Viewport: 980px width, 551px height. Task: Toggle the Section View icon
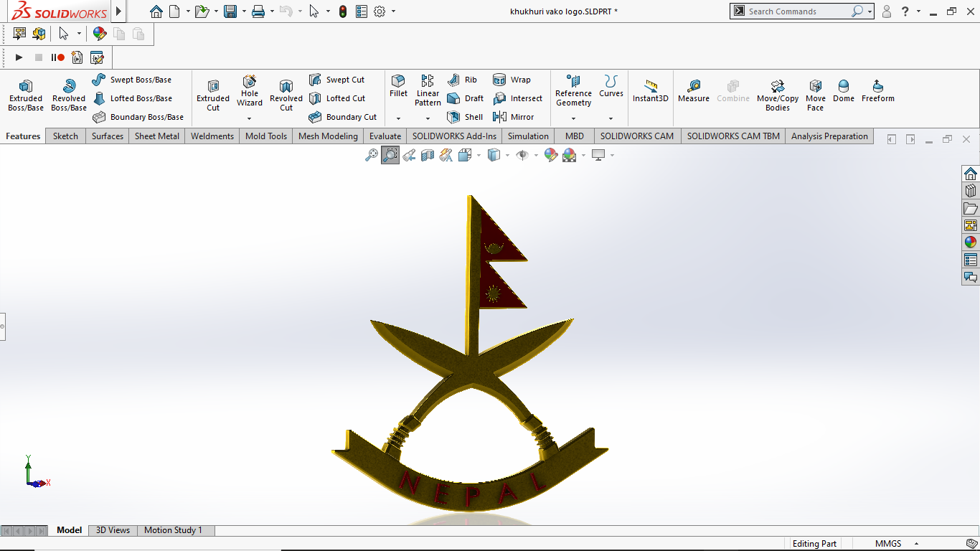tap(428, 155)
